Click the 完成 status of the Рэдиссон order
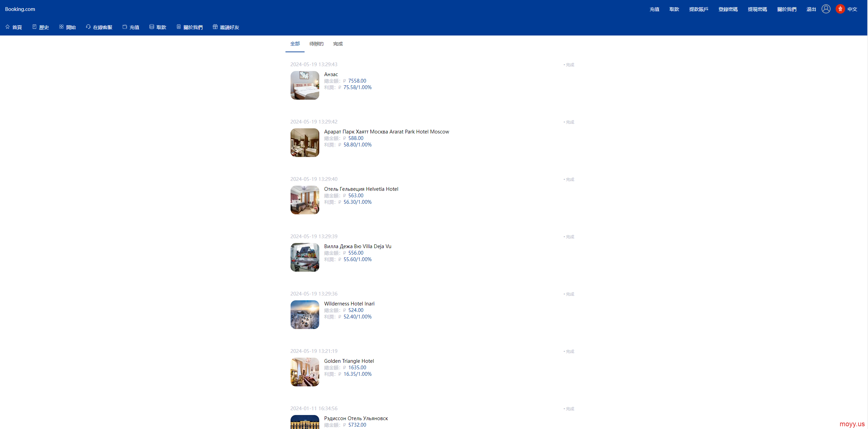Image resolution: width=868 pixels, height=429 pixels. pos(570,409)
